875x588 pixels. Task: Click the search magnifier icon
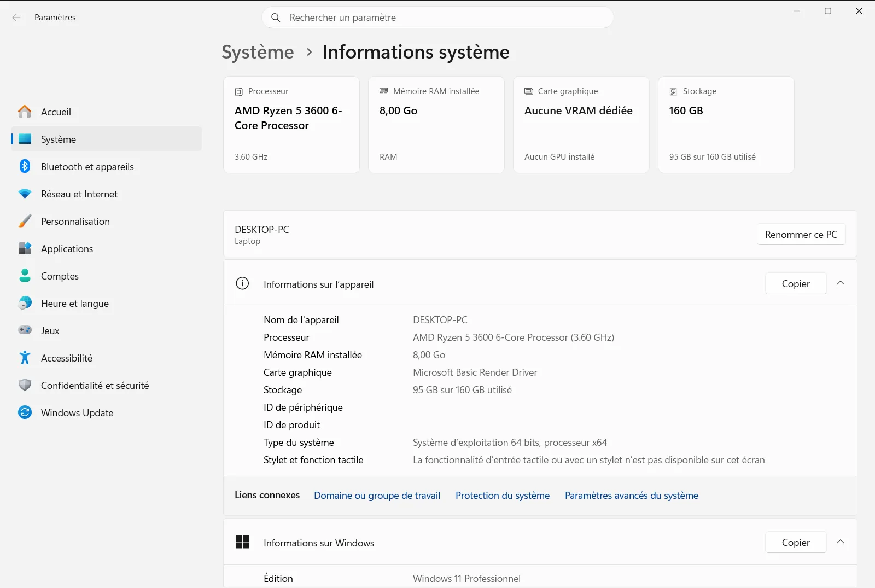click(276, 18)
